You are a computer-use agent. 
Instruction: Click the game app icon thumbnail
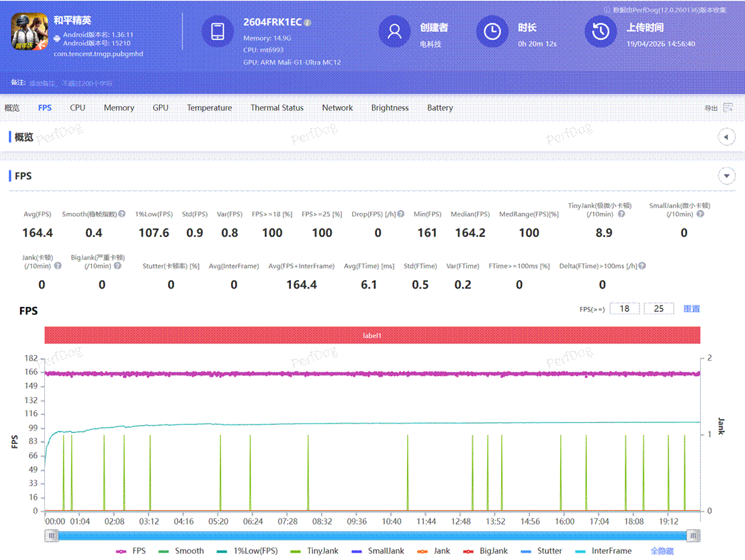coord(30,32)
